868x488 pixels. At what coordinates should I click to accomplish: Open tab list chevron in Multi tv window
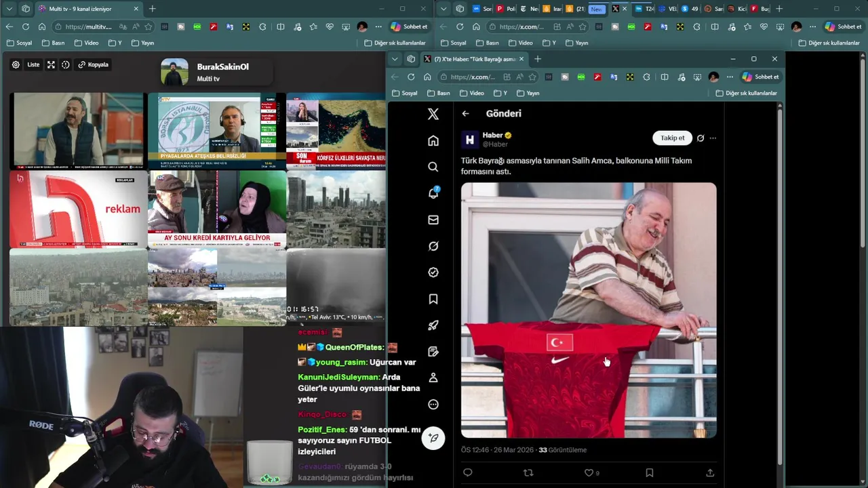tap(9, 9)
